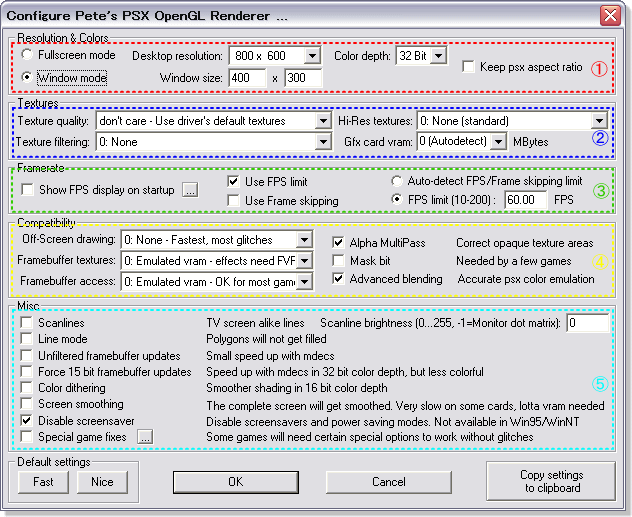Open the Texture filtering dropdown
The width and height of the screenshot is (632, 517).
323,141
